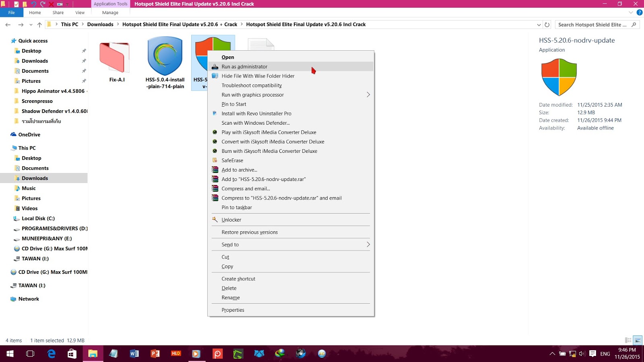Select Pin to taskbar in the context menu
Viewport: 644px width, 362px height.
[291, 207]
